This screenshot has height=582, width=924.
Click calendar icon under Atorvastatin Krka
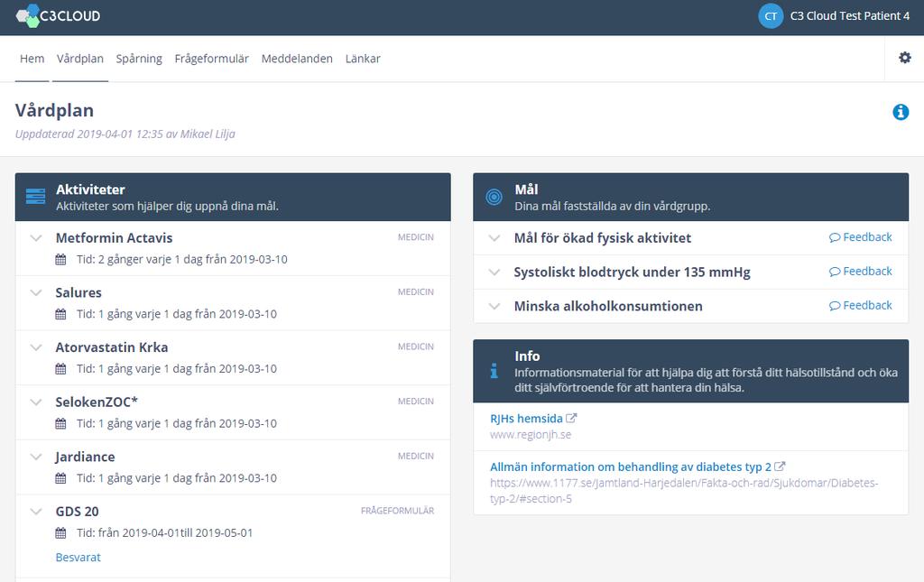click(x=60, y=369)
